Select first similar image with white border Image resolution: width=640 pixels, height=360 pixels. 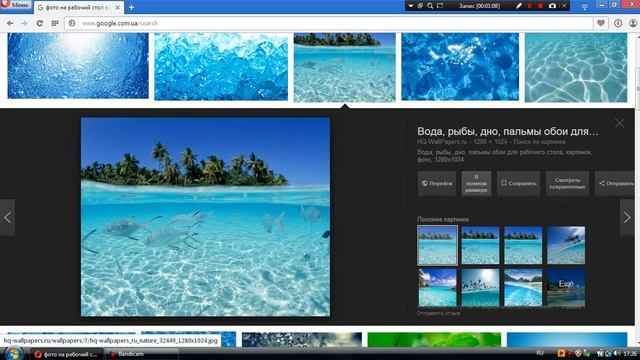pos(437,245)
